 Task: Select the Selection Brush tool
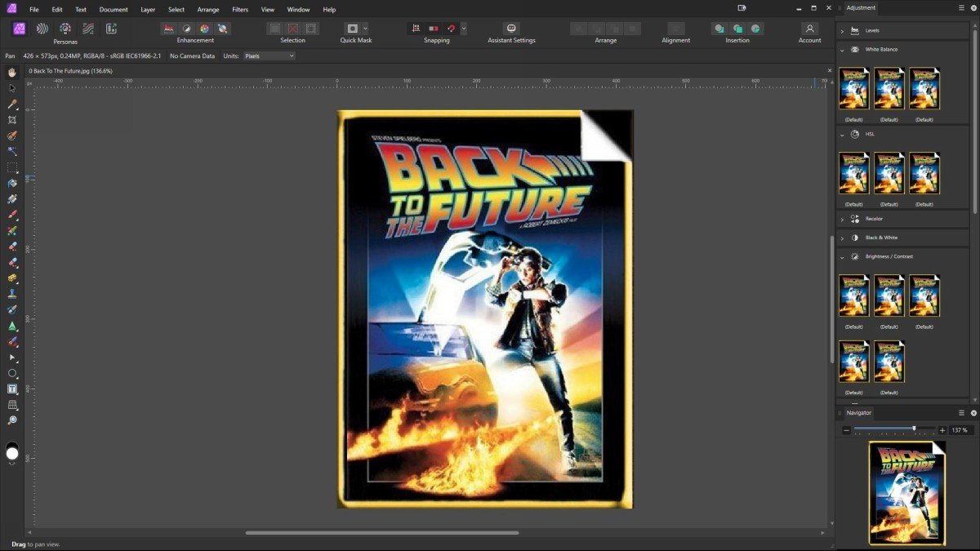[12, 136]
